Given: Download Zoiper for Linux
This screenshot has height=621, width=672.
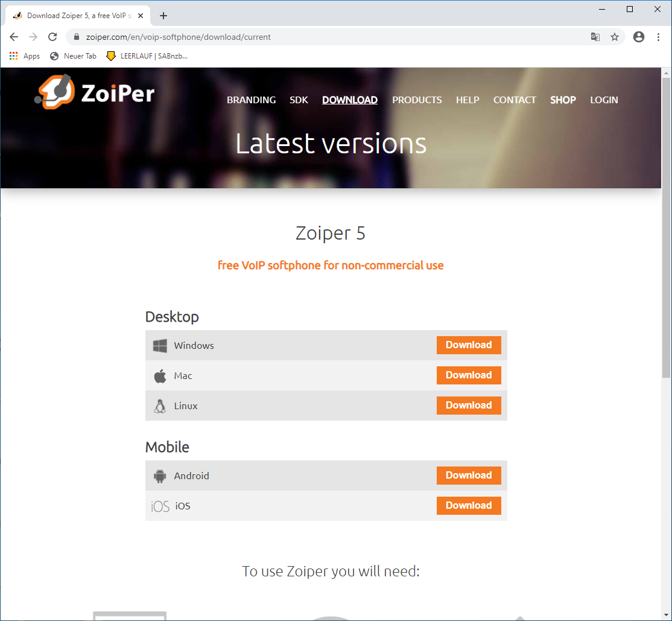Looking at the screenshot, I should [469, 406].
